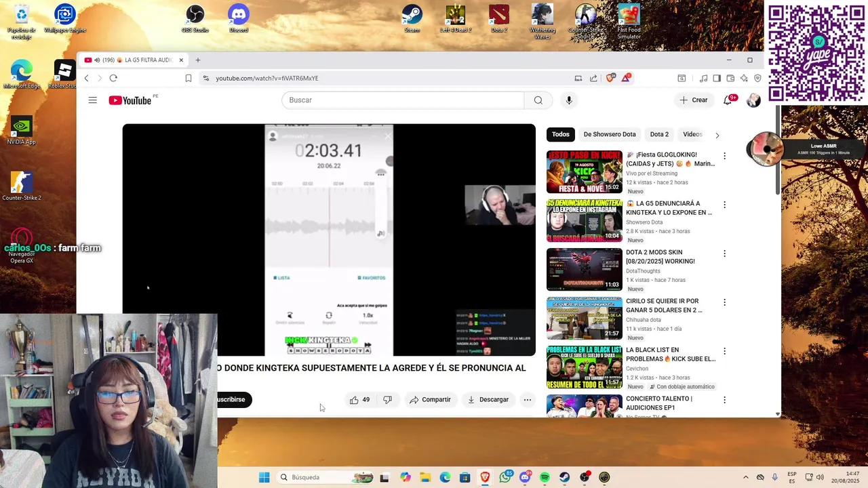Switch the ESP ES input language
This screenshot has height=488, width=868.
point(792,478)
